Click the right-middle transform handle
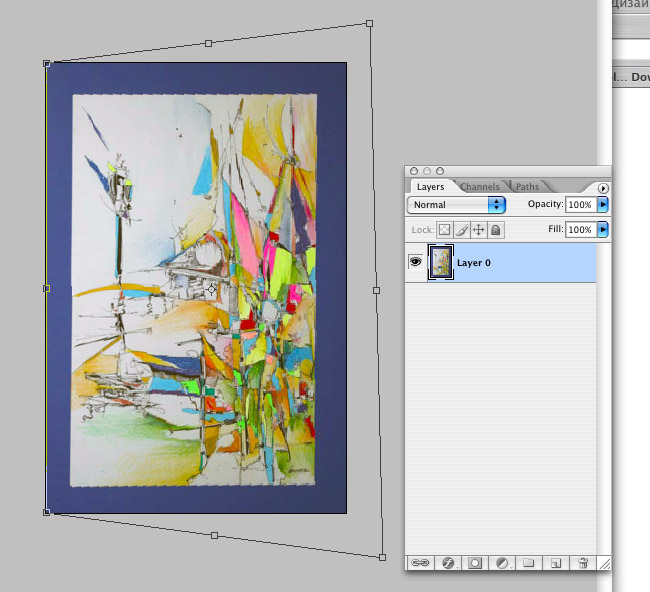 376,291
